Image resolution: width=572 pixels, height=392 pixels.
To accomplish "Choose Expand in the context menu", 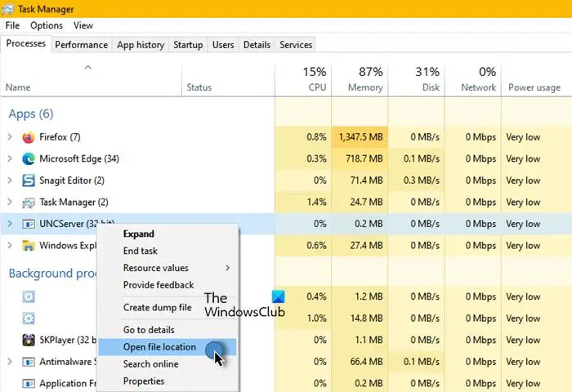I will point(168,234).
